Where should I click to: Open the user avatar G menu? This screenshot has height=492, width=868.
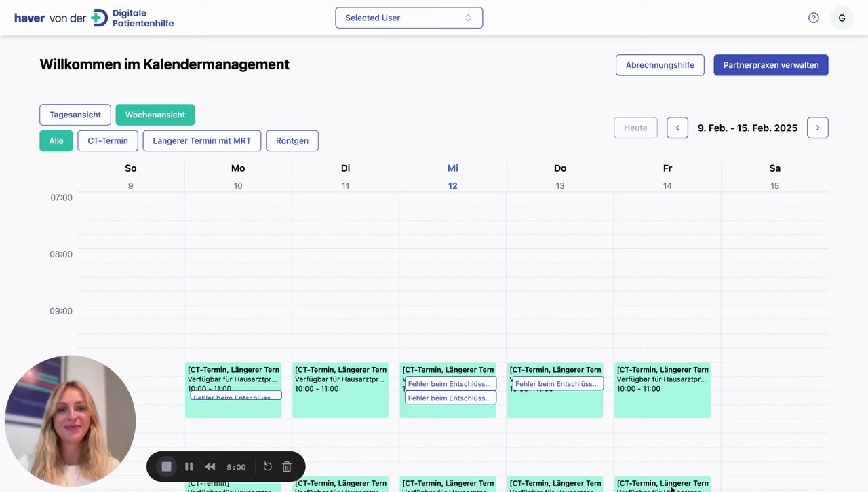pyautogui.click(x=842, y=18)
